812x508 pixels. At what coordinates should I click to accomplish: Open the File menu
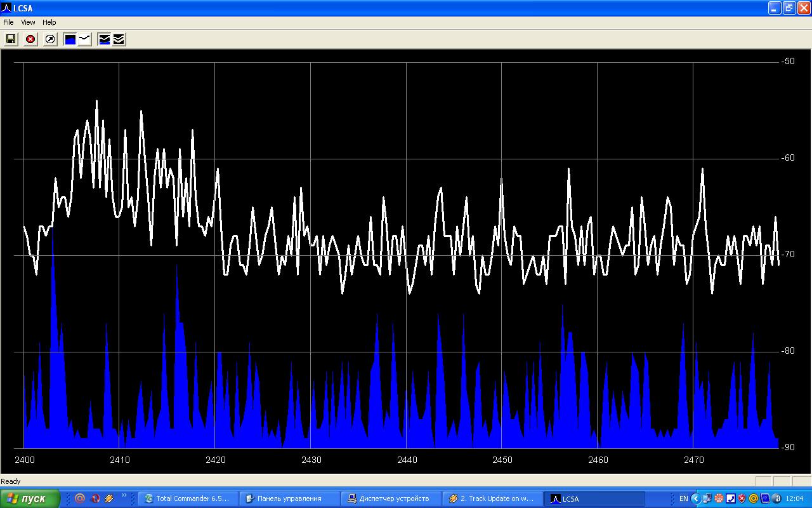8,22
